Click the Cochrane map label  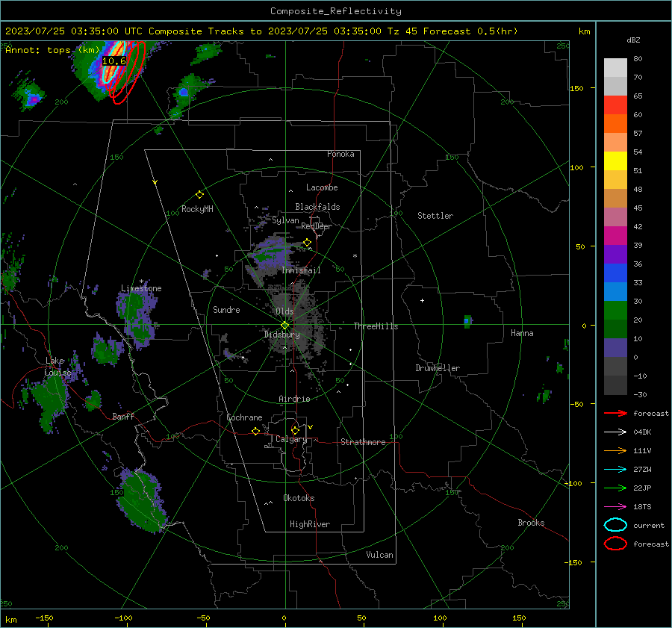coord(244,417)
